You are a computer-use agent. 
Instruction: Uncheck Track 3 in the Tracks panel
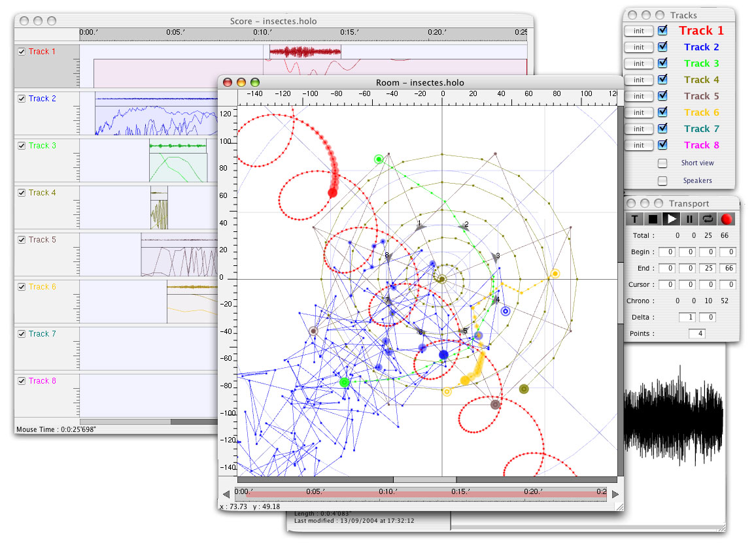(662, 63)
